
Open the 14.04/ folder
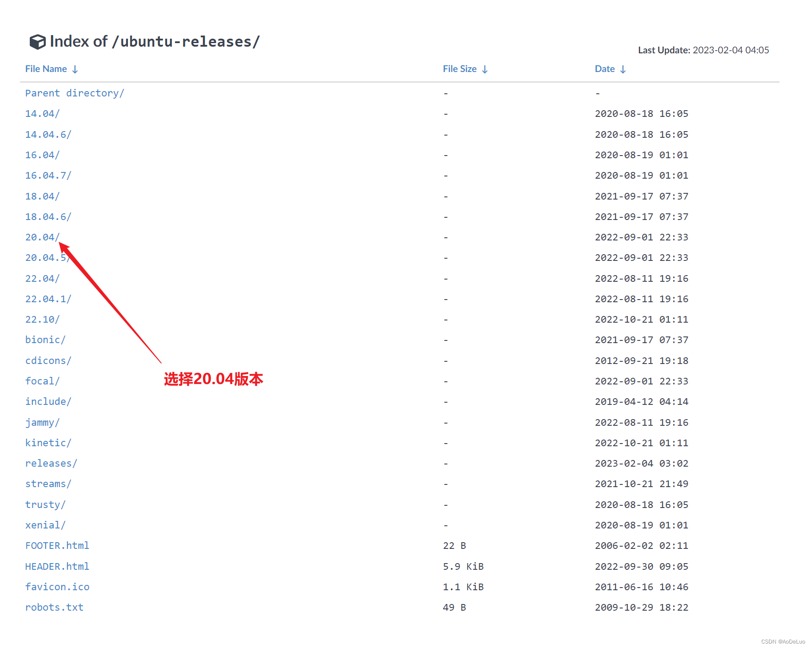[x=42, y=114]
